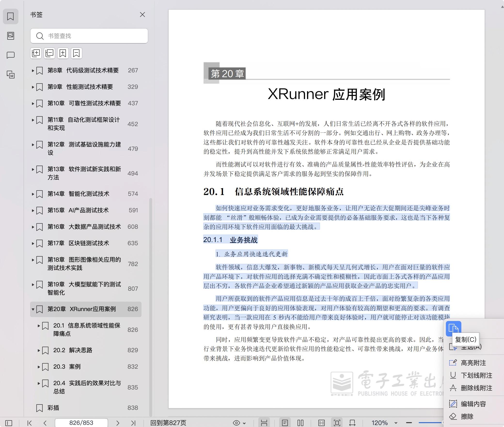Expand the 第14章 智能化测试技术 bookmark
504x427 pixels.
(x=33, y=194)
